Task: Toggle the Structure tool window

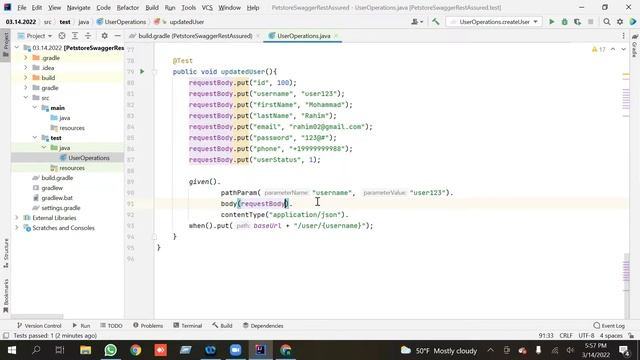Action: point(5,253)
